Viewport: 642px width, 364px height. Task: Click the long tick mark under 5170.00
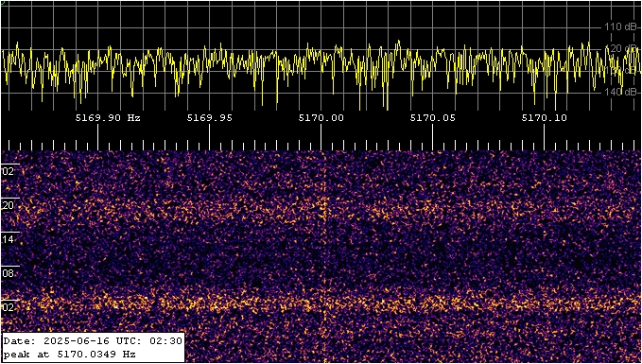(321, 137)
